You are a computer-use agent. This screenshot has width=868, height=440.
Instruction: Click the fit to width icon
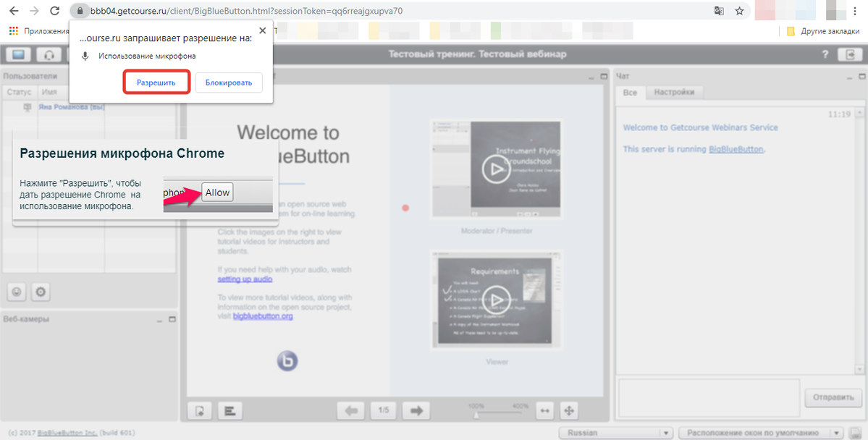[x=544, y=410]
